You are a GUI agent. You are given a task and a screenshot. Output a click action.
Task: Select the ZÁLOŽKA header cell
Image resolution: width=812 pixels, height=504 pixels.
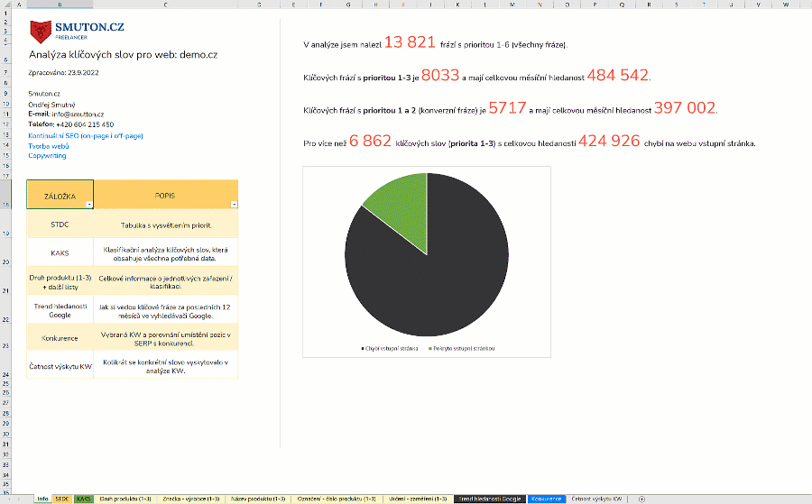[x=60, y=195]
